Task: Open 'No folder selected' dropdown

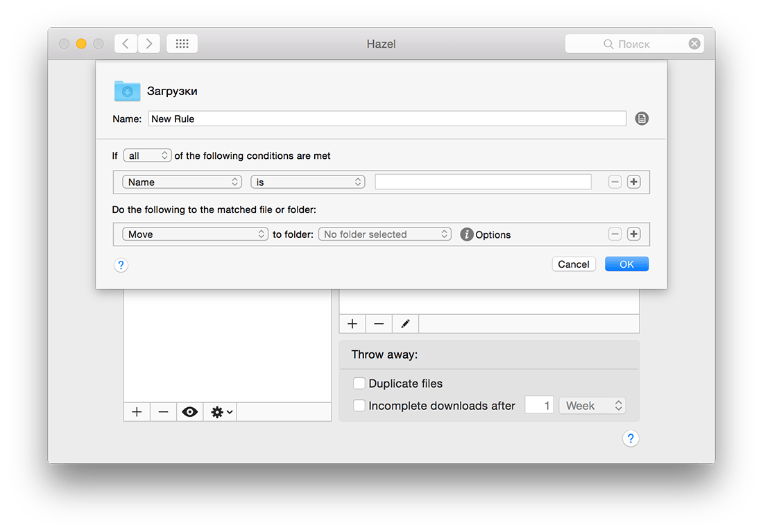Action: [385, 234]
